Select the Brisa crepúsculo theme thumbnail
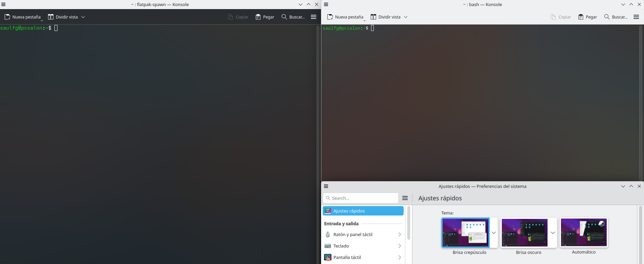644x264 pixels. coord(466,233)
